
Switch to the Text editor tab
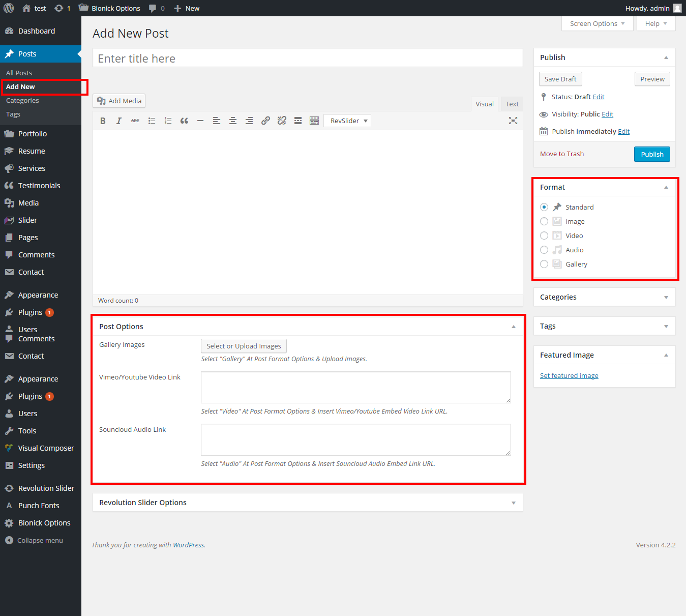click(512, 104)
